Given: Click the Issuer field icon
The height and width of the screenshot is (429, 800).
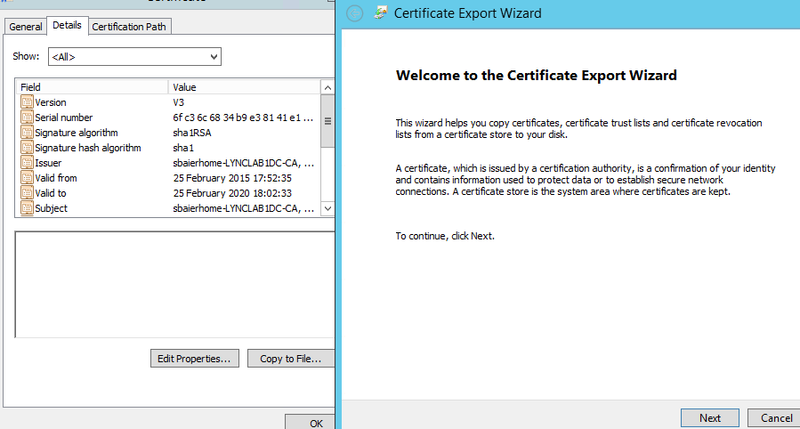Looking at the screenshot, I should (x=27, y=163).
